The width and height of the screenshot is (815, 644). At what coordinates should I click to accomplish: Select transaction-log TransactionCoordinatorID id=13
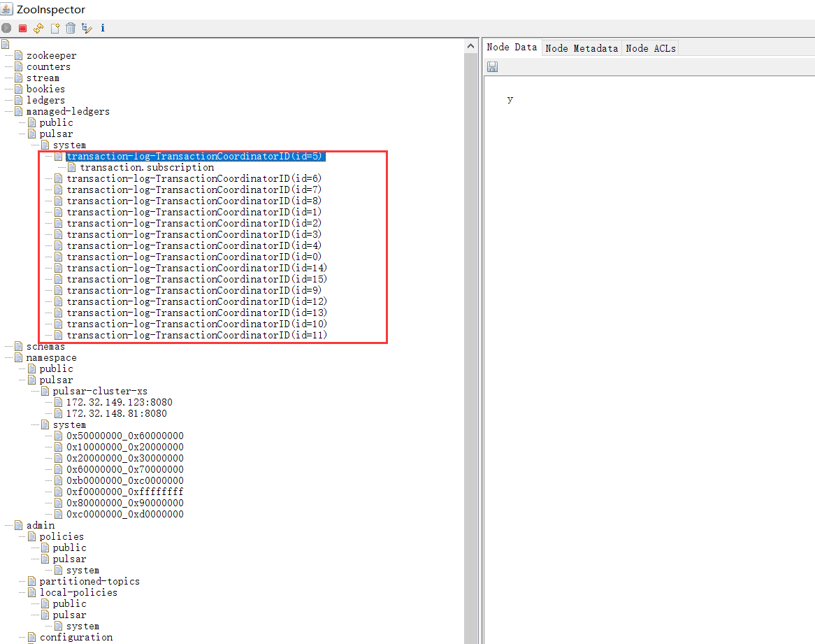196,313
